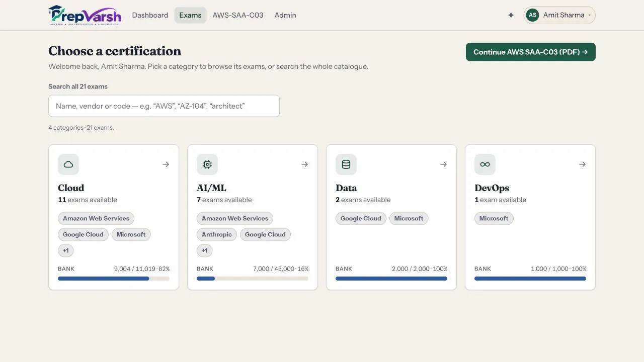Click the Data card title

coord(346,188)
